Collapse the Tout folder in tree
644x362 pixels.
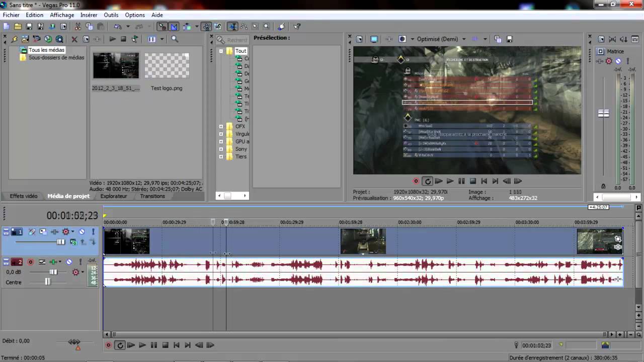(221, 51)
